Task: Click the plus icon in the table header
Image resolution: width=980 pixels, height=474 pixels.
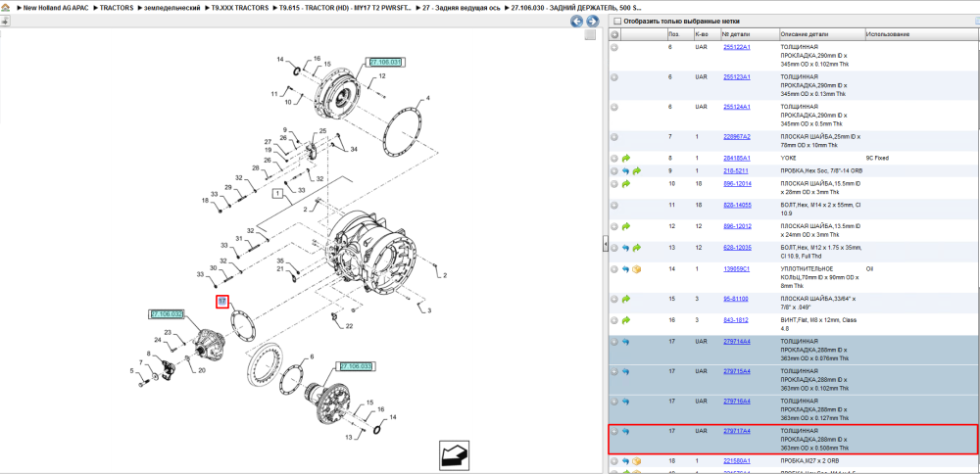Action: click(x=614, y=34)
